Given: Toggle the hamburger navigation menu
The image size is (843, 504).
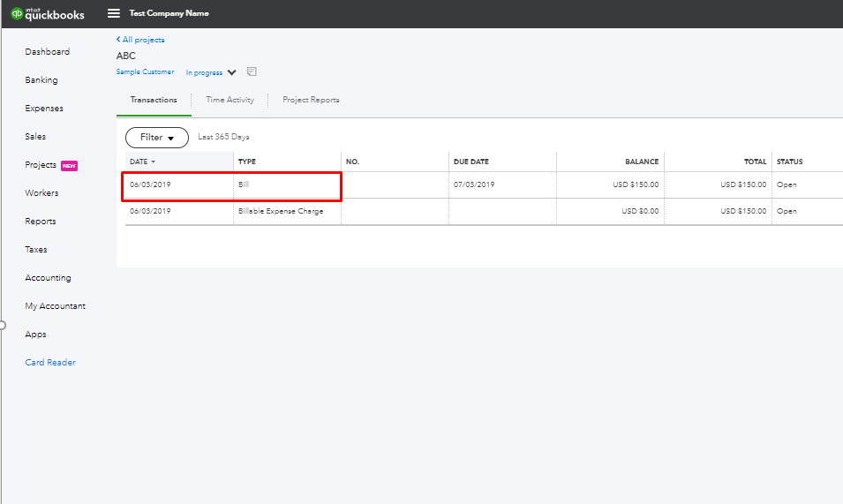Looking at the screenshot, I should click(113, 13).
